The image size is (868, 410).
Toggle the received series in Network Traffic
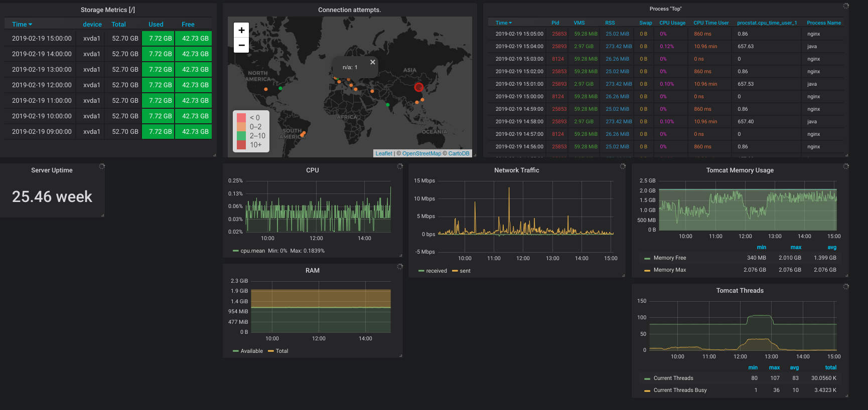437,271
